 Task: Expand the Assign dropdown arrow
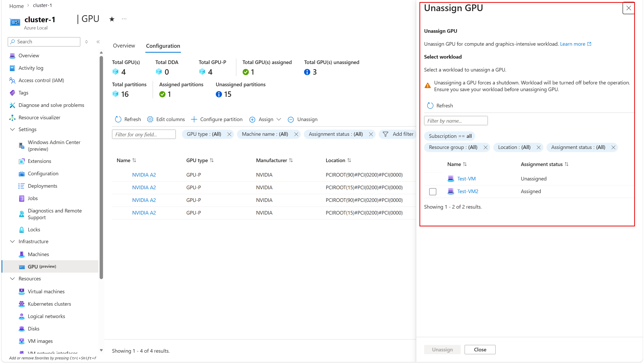point(279,119)
